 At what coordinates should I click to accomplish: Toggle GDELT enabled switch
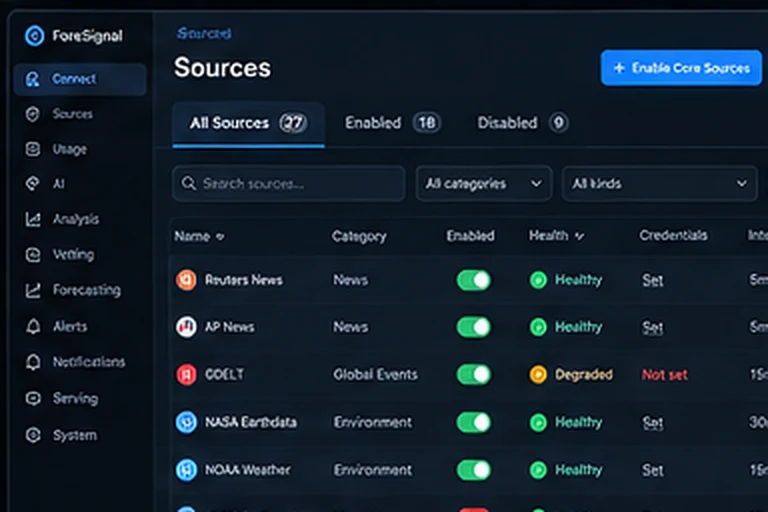point(474,375)
